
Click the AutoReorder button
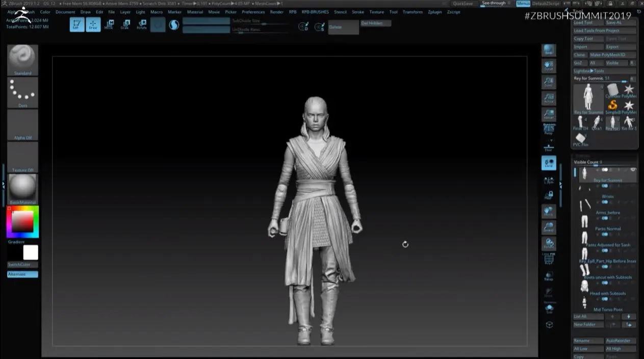pyautogui.click(x=621, y=341)
